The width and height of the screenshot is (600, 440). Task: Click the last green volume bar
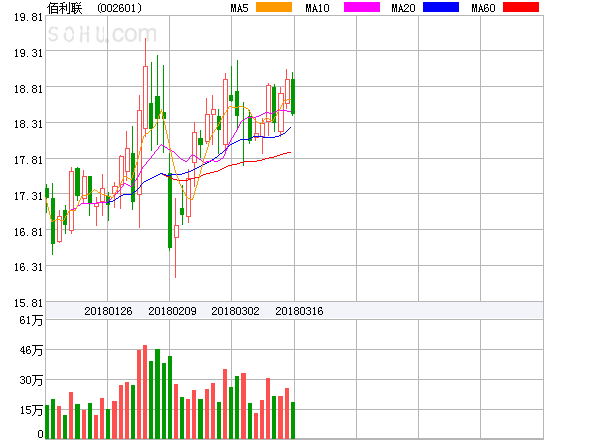pos(293,420)
